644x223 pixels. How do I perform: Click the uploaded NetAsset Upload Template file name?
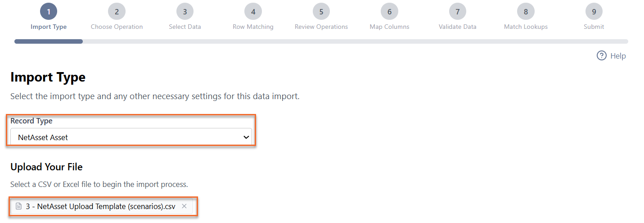point(101,206)
